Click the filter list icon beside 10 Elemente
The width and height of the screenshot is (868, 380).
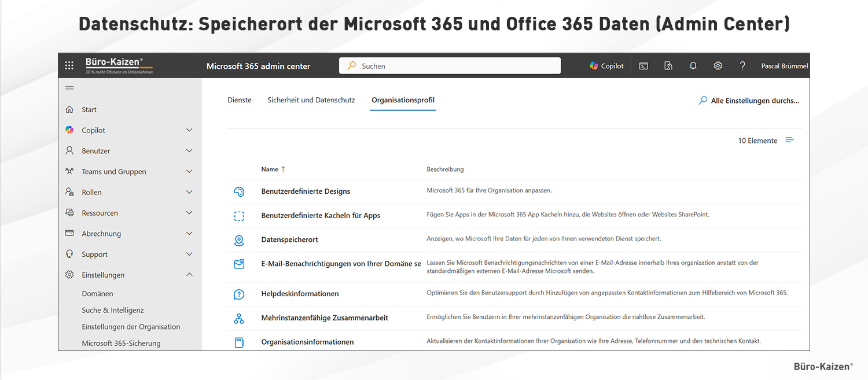point(790,140)
